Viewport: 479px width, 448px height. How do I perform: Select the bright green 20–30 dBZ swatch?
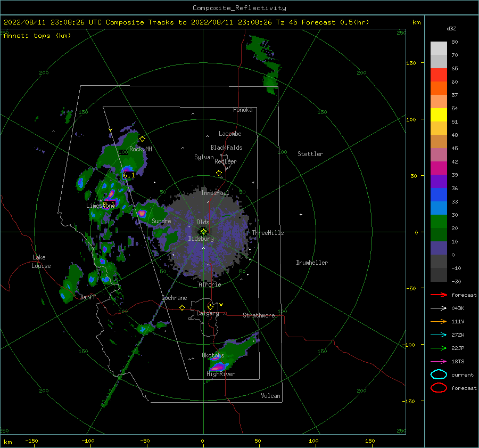[439, 222]
